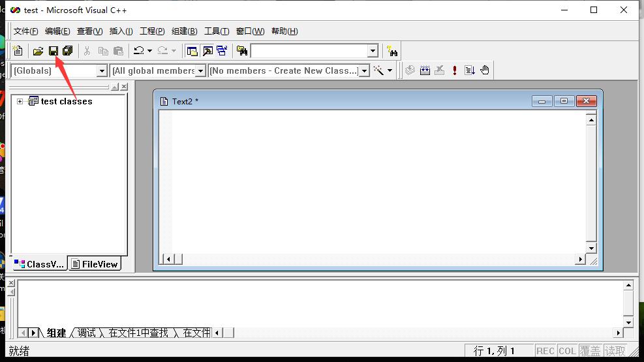The height and width of the screenshot is (362, 644).
Task: Select the 在文件1中查找 output tab
Action: pyautogui.click(x=138, y=333)
